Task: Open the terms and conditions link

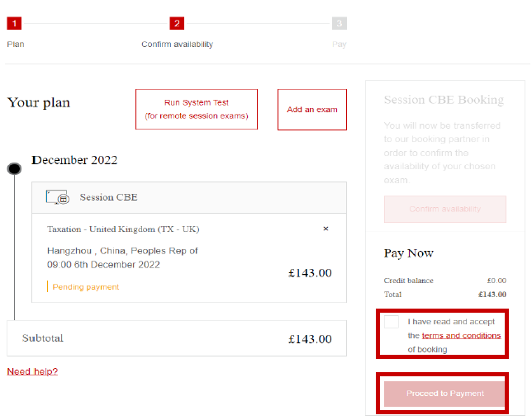Action: point(461,336)
